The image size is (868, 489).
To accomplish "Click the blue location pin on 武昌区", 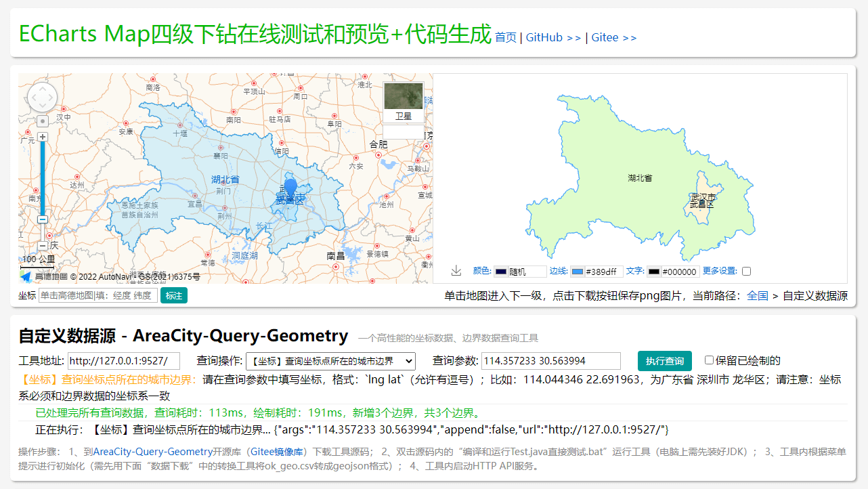I will click(290, 189).
